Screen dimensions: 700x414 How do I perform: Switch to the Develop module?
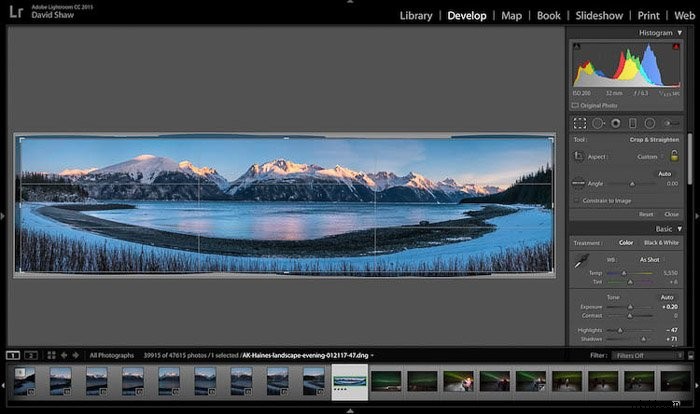(x=467, y=16)
